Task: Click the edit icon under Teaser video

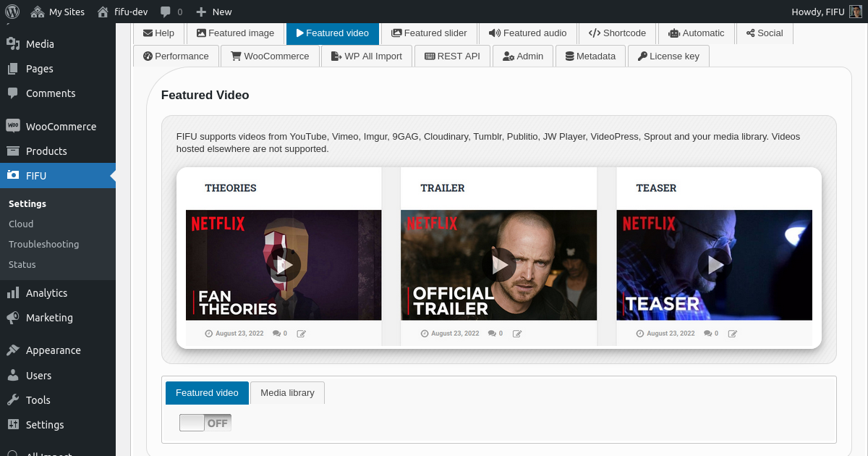Action: 733,334
